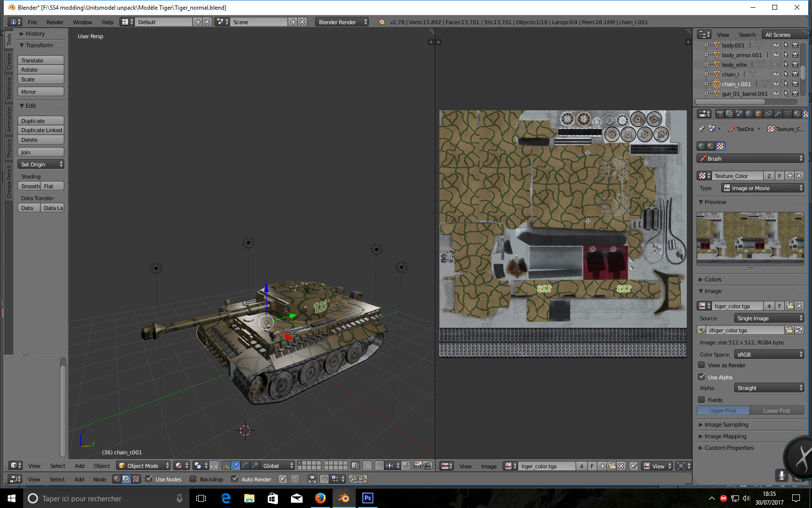This screenshot has height=508, width=812.
Task: Expand Image Sampling panel
Action: (726, 424)
